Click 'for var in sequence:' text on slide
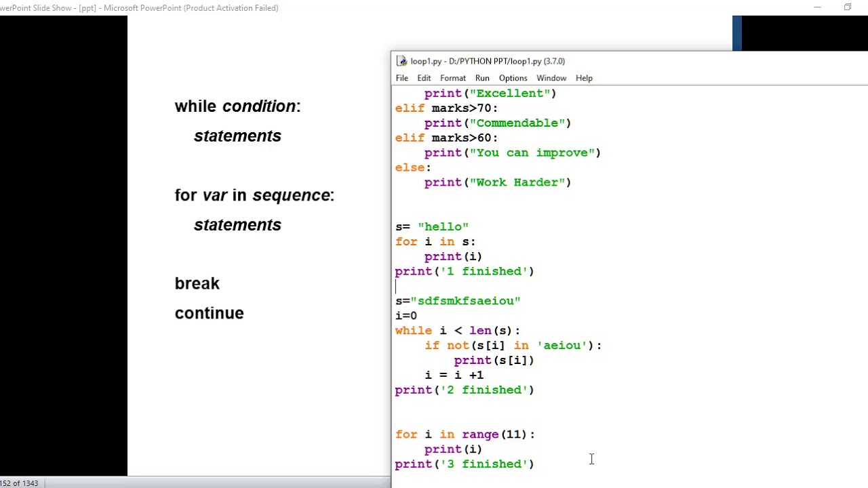The image size is (868, 488). (254, 195)
